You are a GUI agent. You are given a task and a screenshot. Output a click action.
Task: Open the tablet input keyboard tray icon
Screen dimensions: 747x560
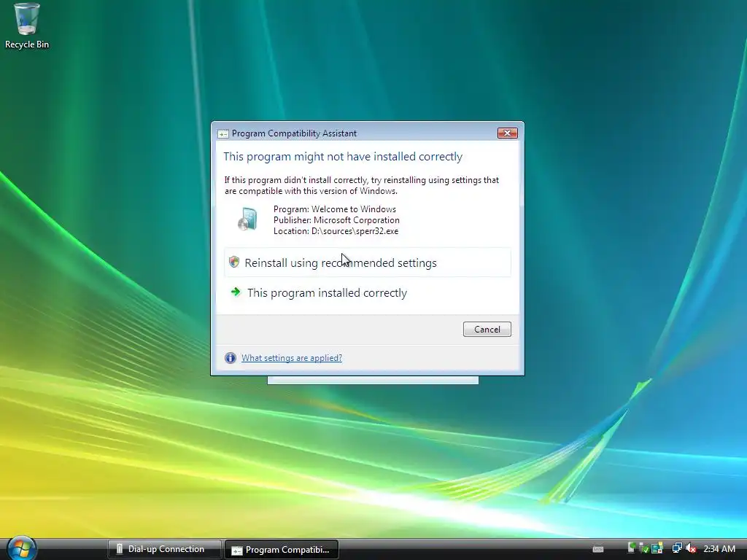point(598,549)
